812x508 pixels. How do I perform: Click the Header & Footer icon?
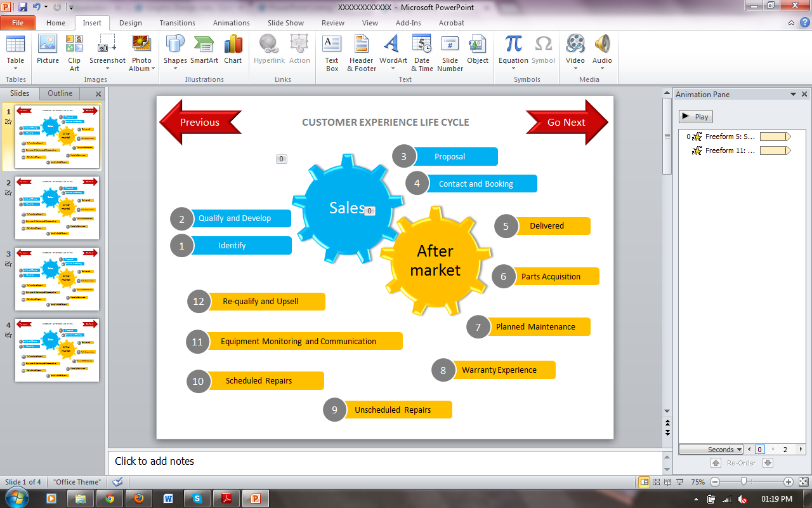[362, 50]
